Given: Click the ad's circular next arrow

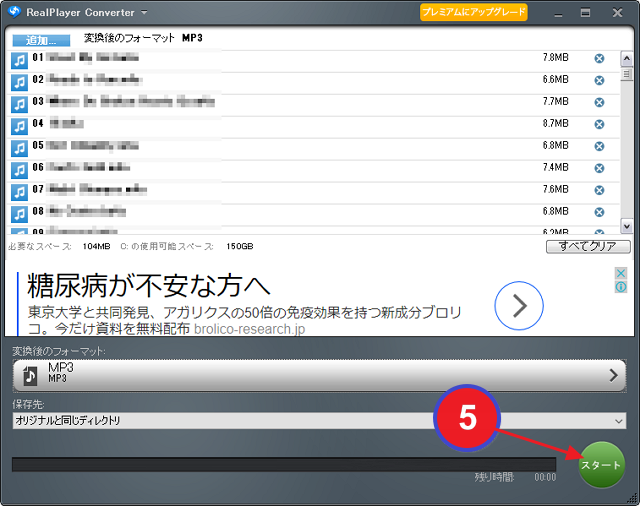Looking at the screenshot, I should coord(519,306).
